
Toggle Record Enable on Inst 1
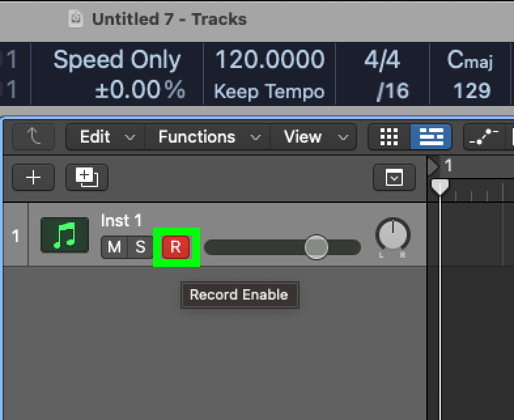(176, 247)
